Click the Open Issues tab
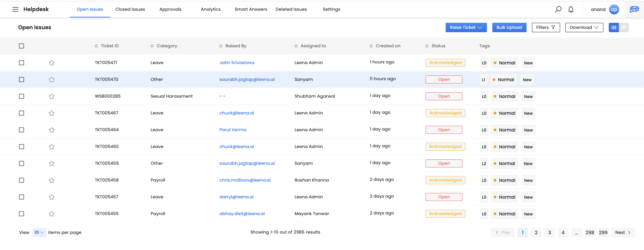The width and height of the screenshot is (644, 250). click(90, 9)
